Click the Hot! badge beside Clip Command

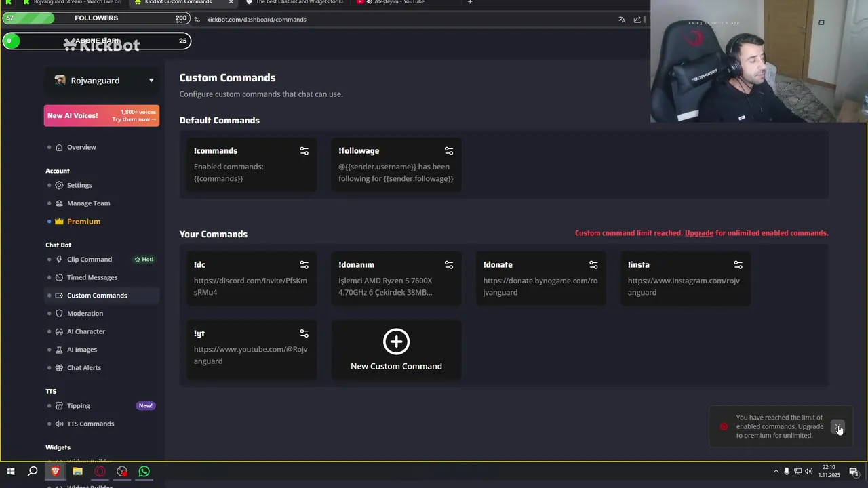pyautogui.click(x=144, y=260)
